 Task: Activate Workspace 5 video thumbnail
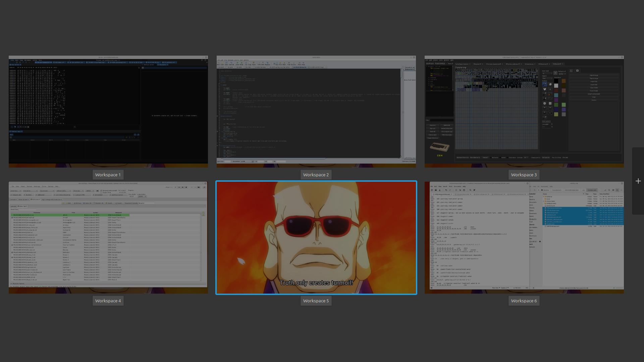(316, 238)
